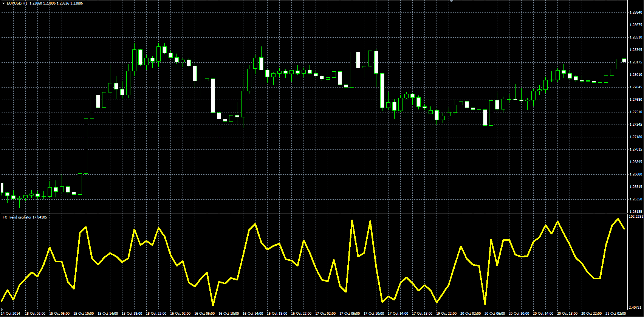
Task: Click the 19 Oct 22:00 time label
Action: (446, 313)
